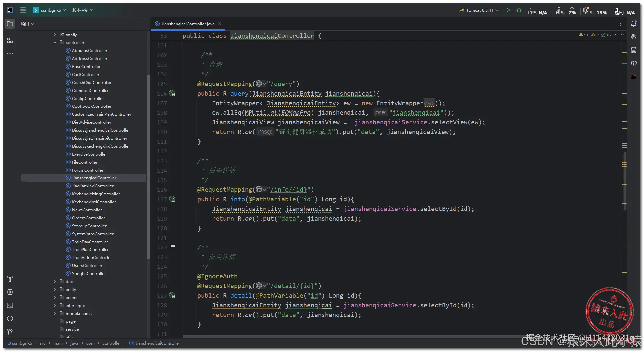
Task: Collapse the controller folder
Action: click(55, 42)
